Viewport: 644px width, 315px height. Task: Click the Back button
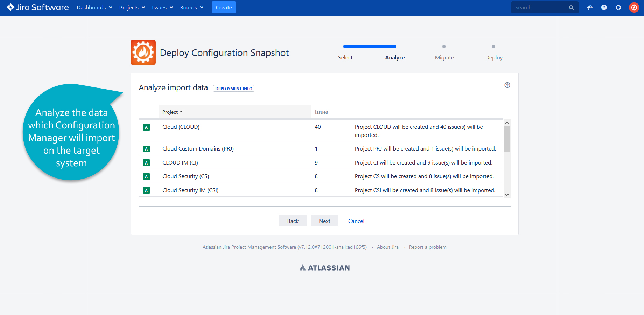point(293,221)
